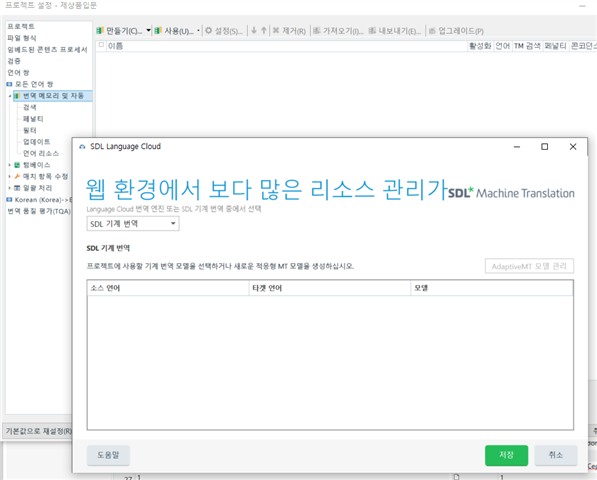
Task: Click the move down arrow icon
Action: (x=254, y=30)
